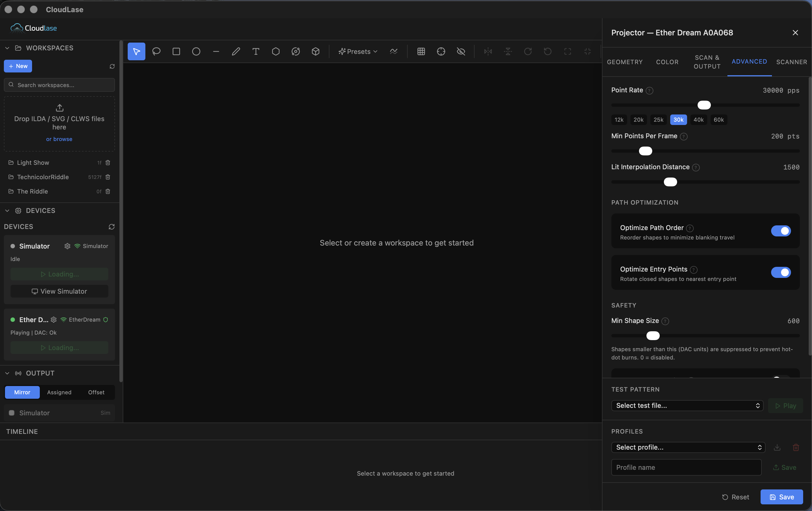Open Ether Dream device settings gear
The image size is (812, 511).
(x=54, y=319)
